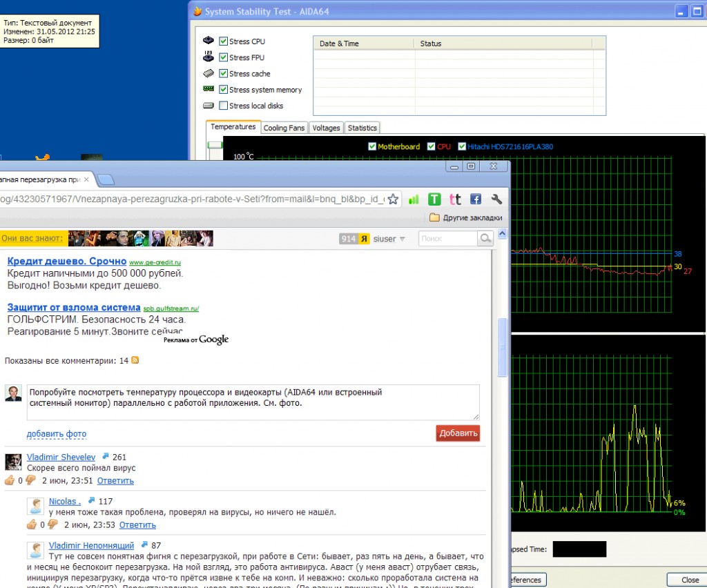Reply to Vladimir Shevelev's comment via Ответить
This screenshot has width=707, height=588.
[115, 481]
